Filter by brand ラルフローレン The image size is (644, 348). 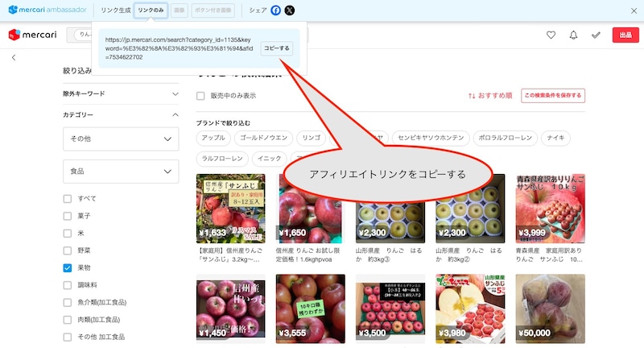(222, 159)
